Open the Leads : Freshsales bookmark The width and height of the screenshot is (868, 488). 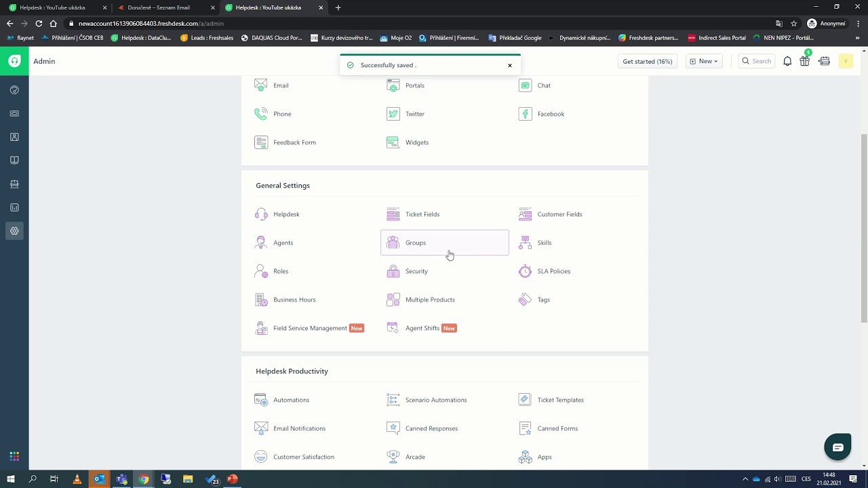pos(207,38)
